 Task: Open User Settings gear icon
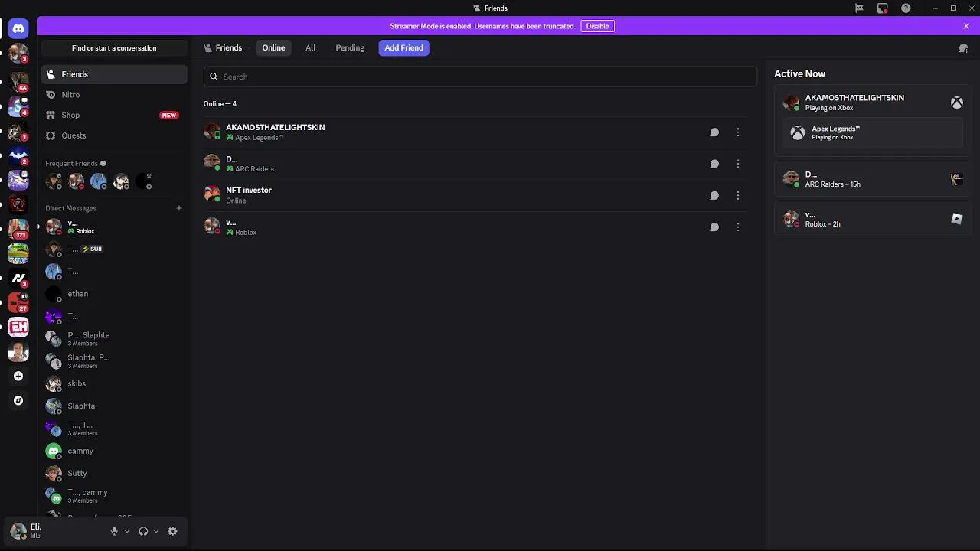[172, 531]
